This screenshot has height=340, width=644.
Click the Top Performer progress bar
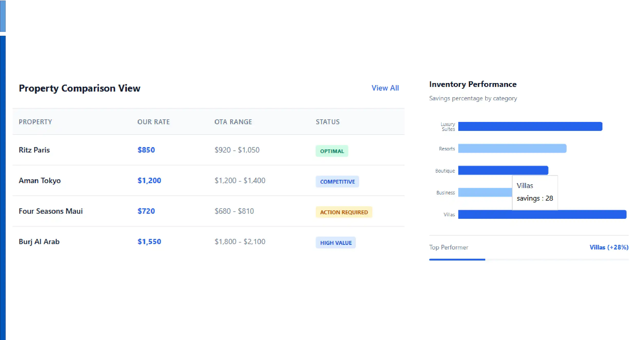pyautogui.click(x=528, y=260)
